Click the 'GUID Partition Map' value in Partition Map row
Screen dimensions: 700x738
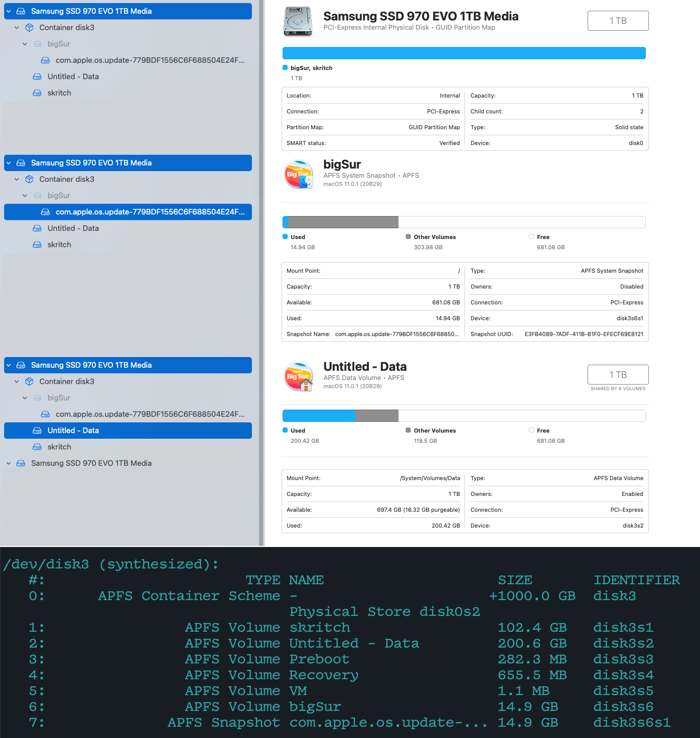(x=434, y=127)
